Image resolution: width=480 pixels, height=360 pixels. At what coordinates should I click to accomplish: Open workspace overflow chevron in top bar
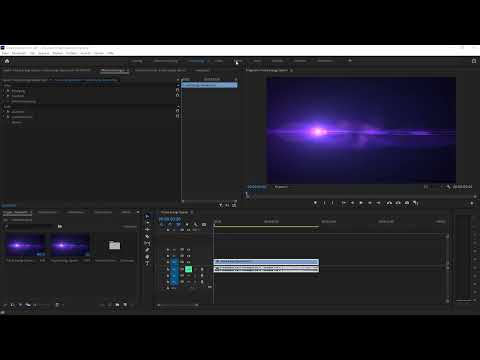350,61
